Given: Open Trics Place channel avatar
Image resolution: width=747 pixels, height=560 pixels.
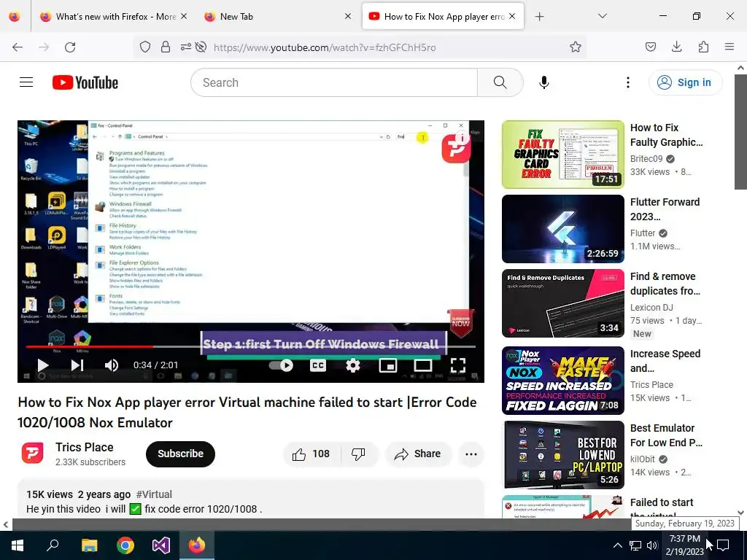Looking at the screenshot, I should [x=32, y=453].
